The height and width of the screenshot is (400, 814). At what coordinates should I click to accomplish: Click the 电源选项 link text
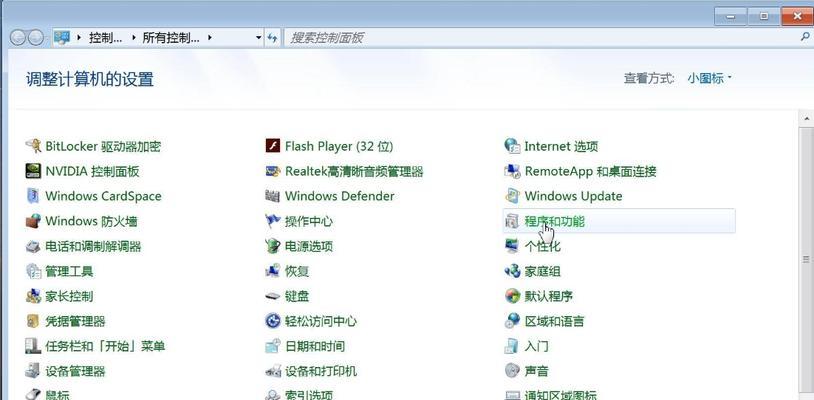[309, 246]
